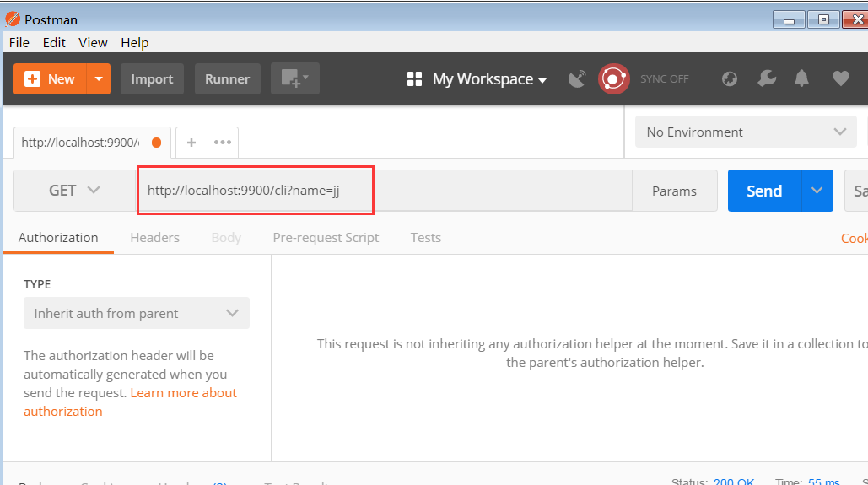Screen dimensions: 868x485
Task: Switch to the Authorization tab
Action: pyautogui.click(x=58, y=238)
